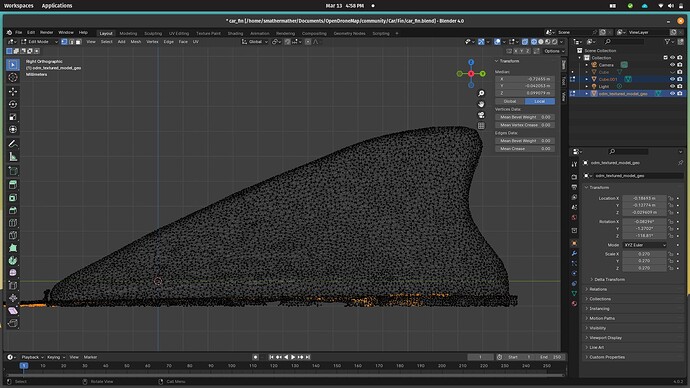This screenshot has height=388, width=690.
Task: Open timeline Playback popover
Action: pos(32,357)
